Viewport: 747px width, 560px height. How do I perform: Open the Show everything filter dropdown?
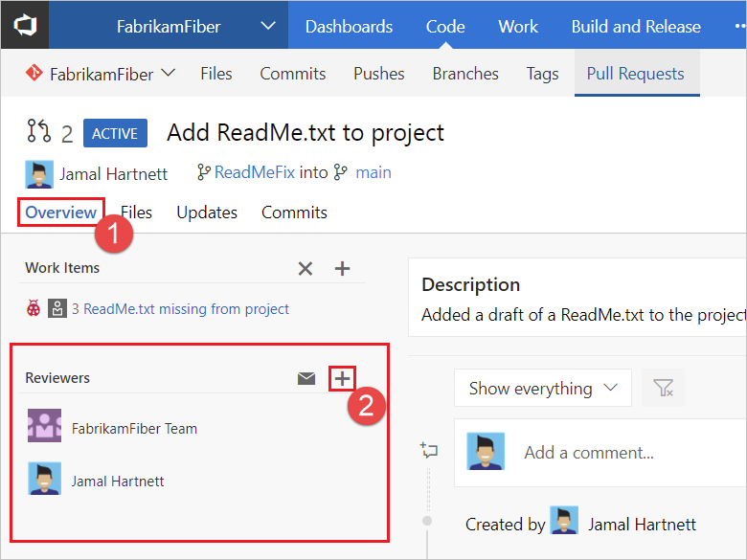coord(542,389)
